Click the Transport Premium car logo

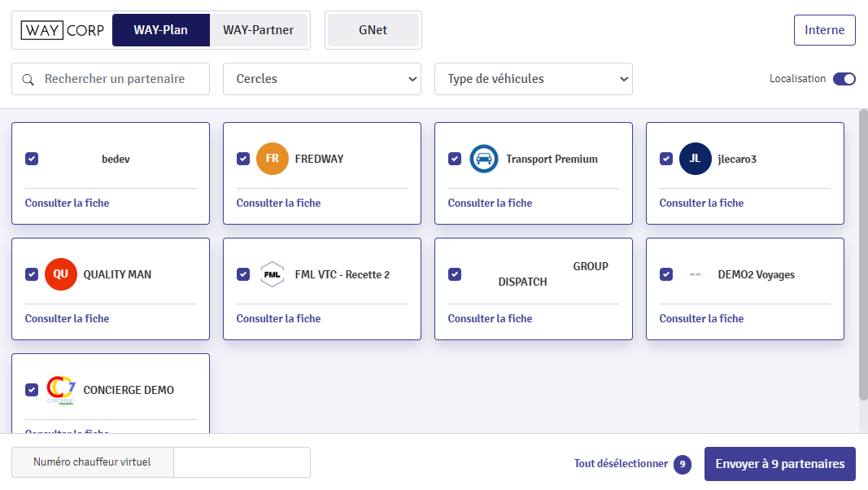(484, 159)
